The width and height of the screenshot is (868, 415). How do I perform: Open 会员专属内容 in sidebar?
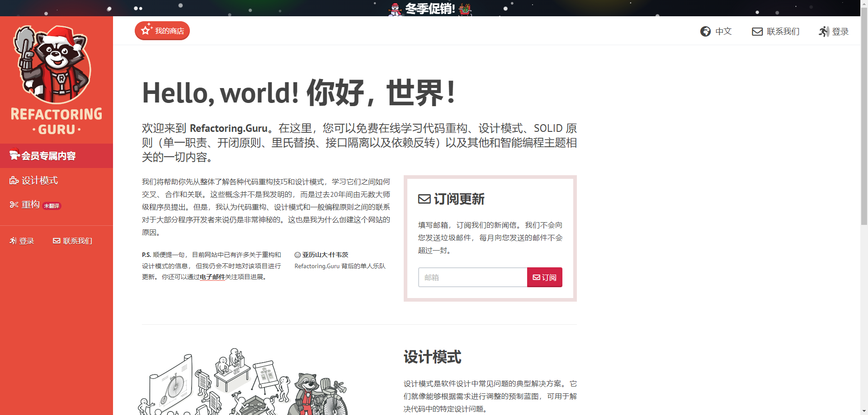(x=57, y=156)
